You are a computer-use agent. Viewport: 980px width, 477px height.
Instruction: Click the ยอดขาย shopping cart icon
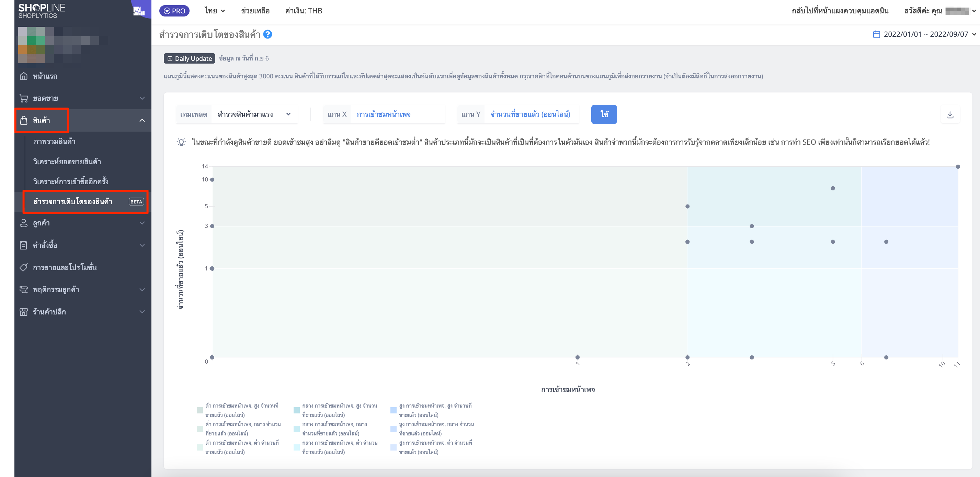click(x=24, y=98)
